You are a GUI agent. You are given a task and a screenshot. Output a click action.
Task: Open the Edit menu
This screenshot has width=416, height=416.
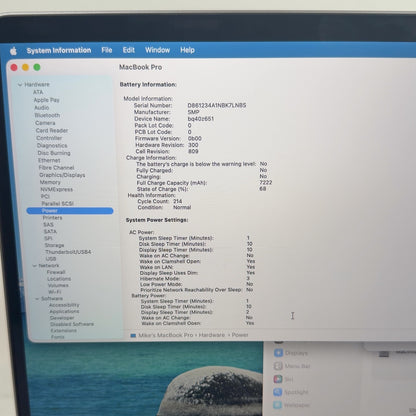click(129, 50)
